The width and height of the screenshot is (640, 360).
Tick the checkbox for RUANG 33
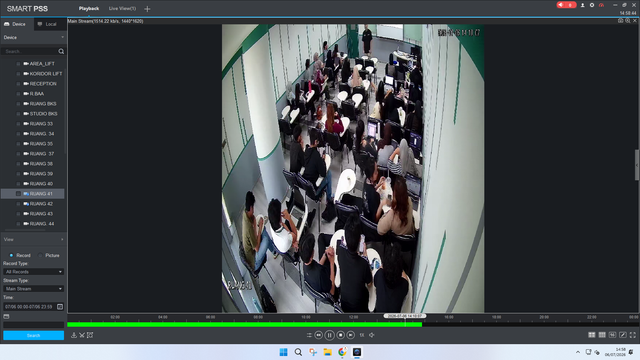coord(18,124)
